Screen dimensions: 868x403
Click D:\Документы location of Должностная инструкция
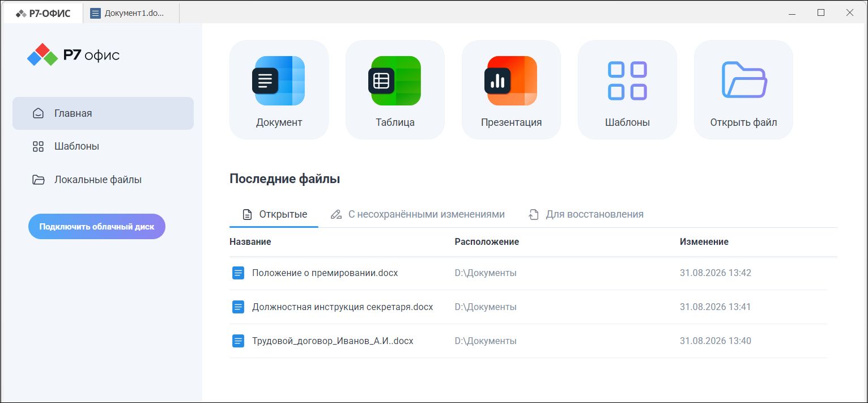[x=486, y=307]
